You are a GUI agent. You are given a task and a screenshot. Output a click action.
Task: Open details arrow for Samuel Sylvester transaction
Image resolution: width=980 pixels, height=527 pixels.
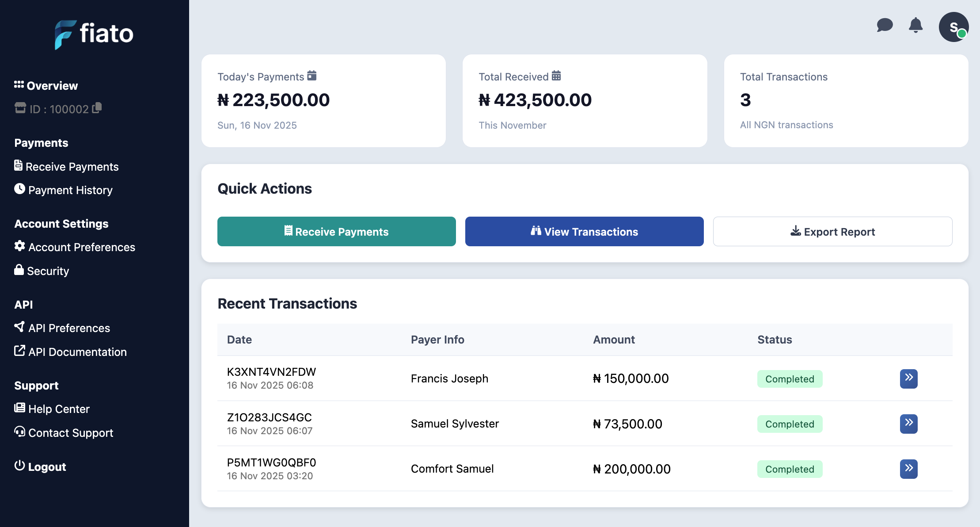click(x=908, y=424)
